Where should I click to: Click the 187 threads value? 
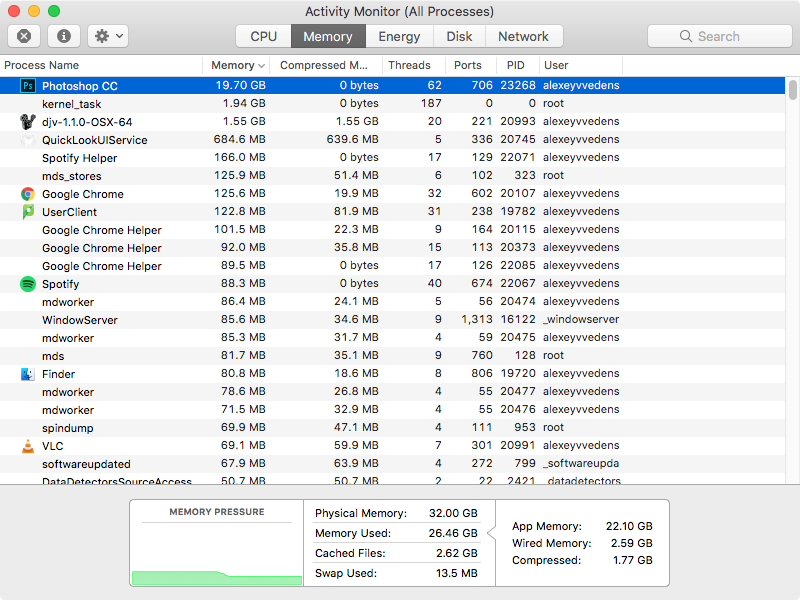point(431,103)
